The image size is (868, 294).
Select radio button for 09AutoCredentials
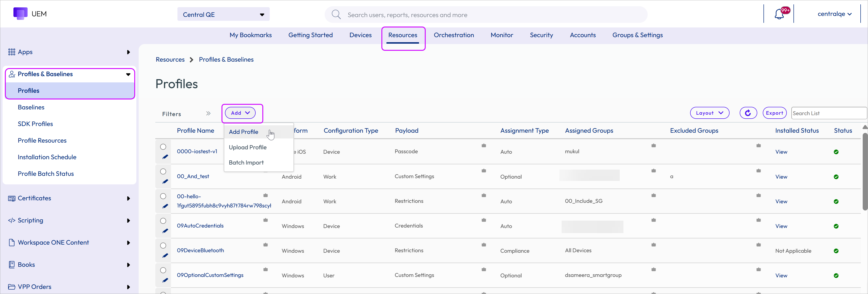(x=163, y=221)
